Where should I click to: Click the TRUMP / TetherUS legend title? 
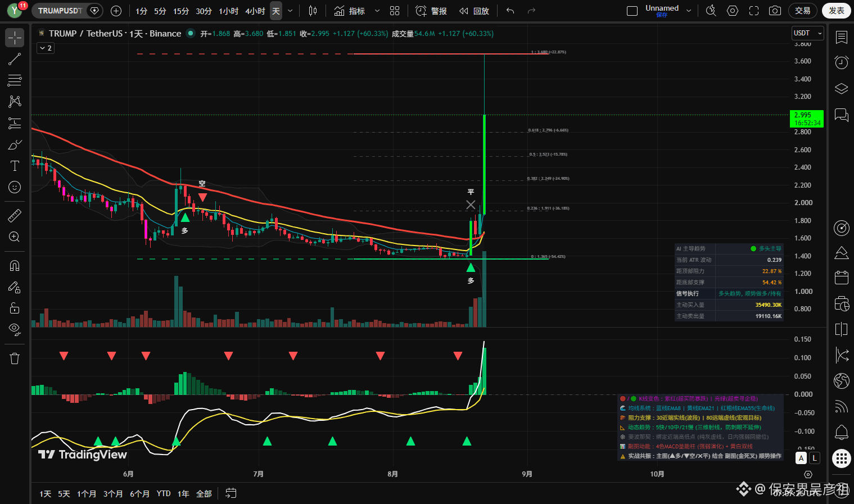coord(115,34)
